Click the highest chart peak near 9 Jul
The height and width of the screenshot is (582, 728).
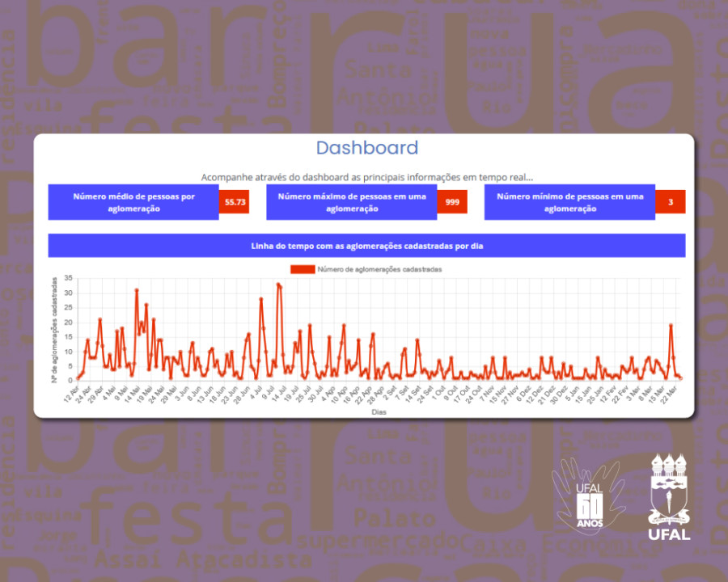pyautogui.click(x=278, y=285)
